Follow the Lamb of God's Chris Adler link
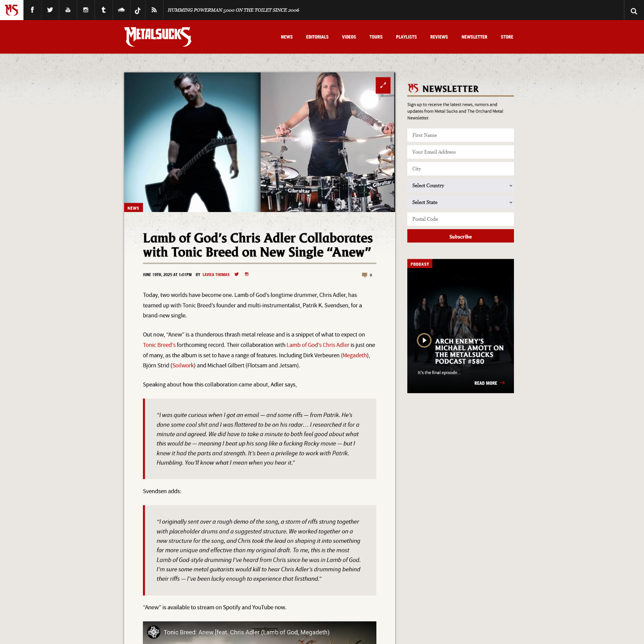644x644 pixels. point(318,345)
